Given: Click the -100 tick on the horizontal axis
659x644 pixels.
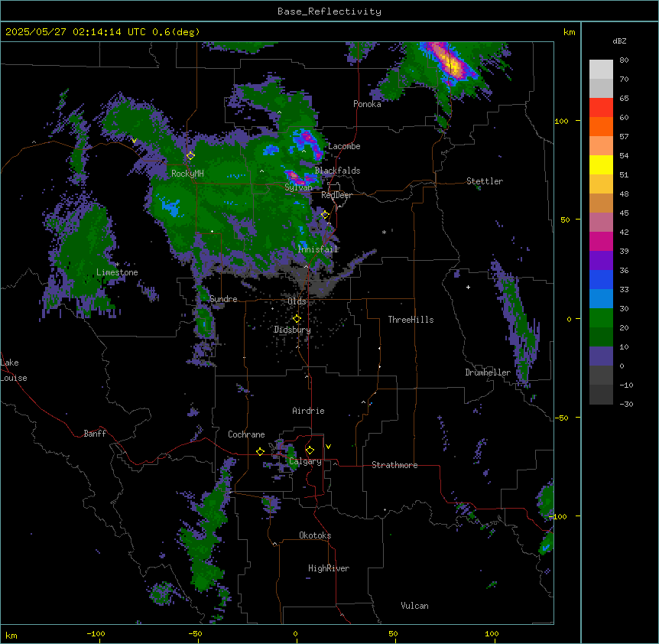Looking at the screenshot, I should [96, 633].
